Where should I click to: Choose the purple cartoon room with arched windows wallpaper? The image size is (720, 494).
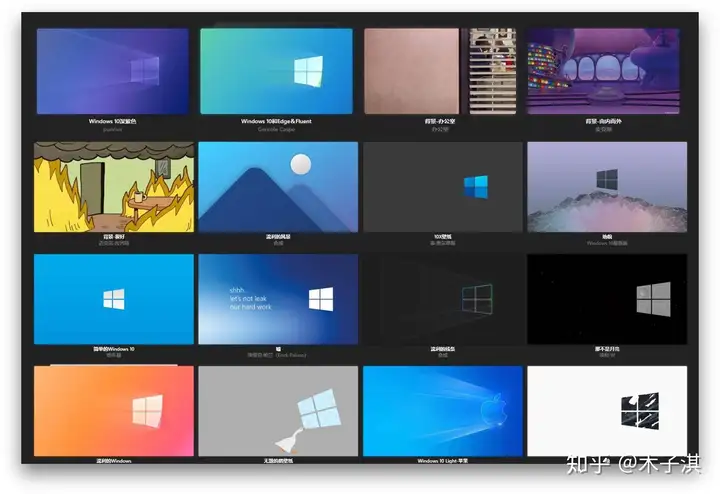(603, 71)
